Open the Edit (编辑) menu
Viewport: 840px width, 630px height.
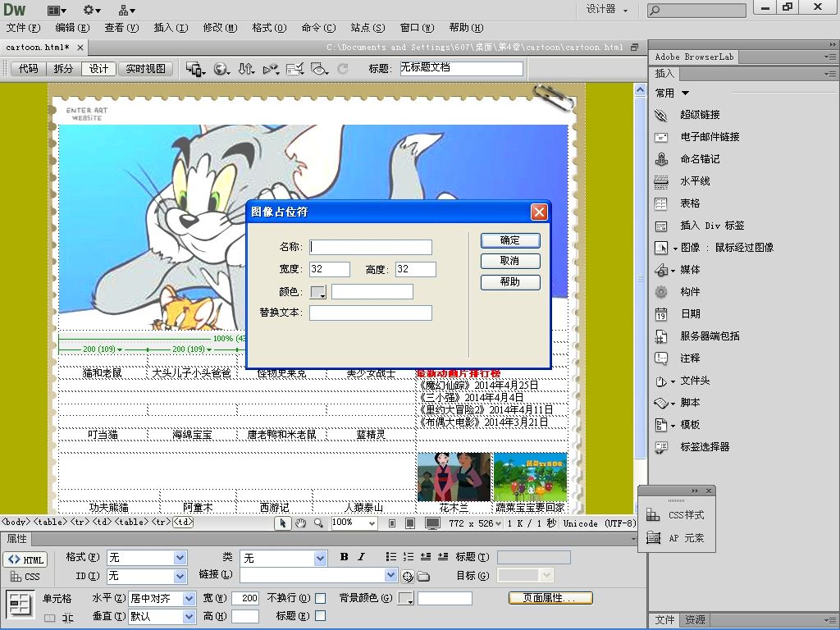pyautogui.click(x=72, y=28)
